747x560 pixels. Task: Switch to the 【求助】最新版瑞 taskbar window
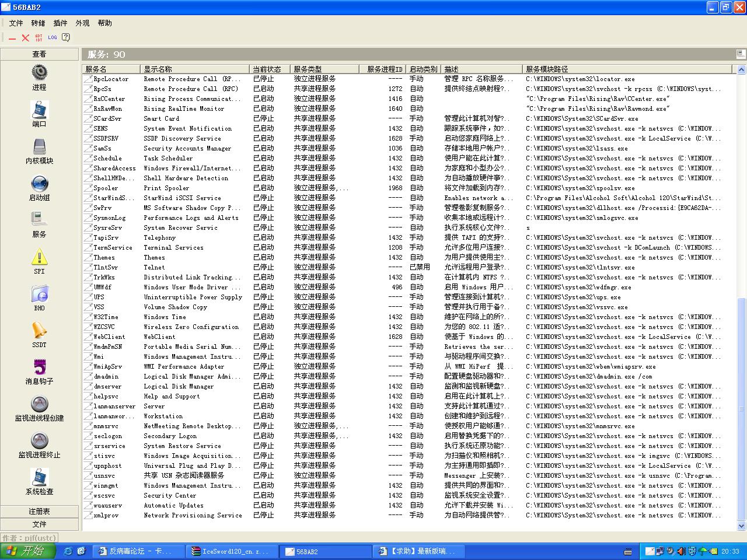click(418, 551)
